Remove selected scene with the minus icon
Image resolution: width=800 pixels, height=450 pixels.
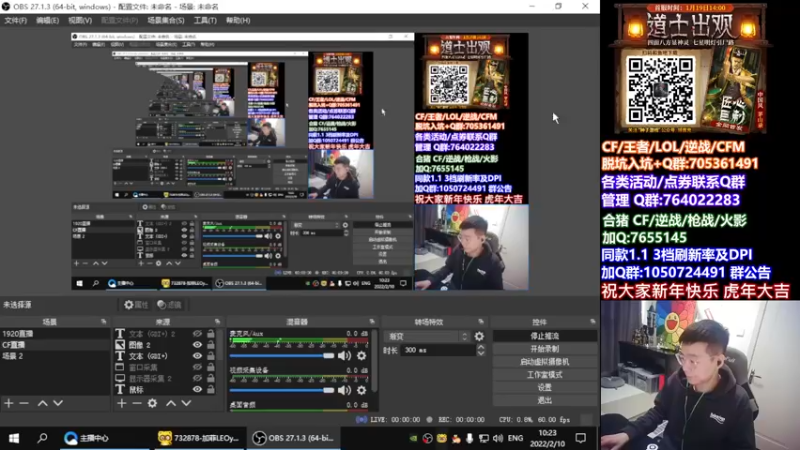click(x=24, y=403)
